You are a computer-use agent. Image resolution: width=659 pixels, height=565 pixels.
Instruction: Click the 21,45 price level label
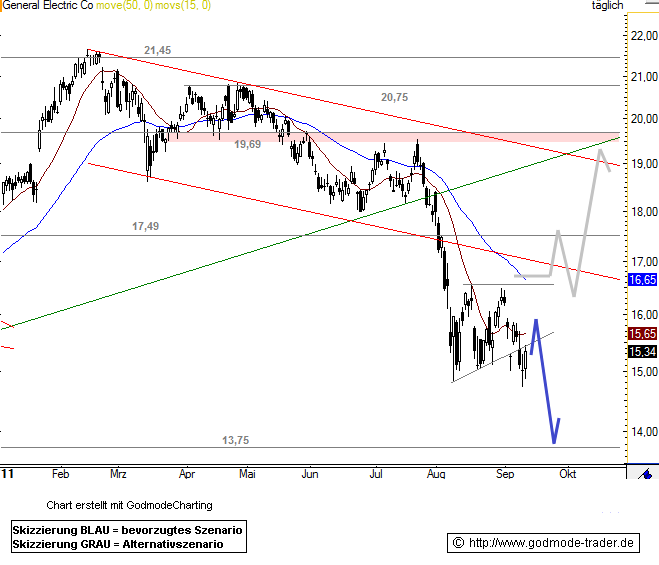pyautogui.click(x=157, y=50)
